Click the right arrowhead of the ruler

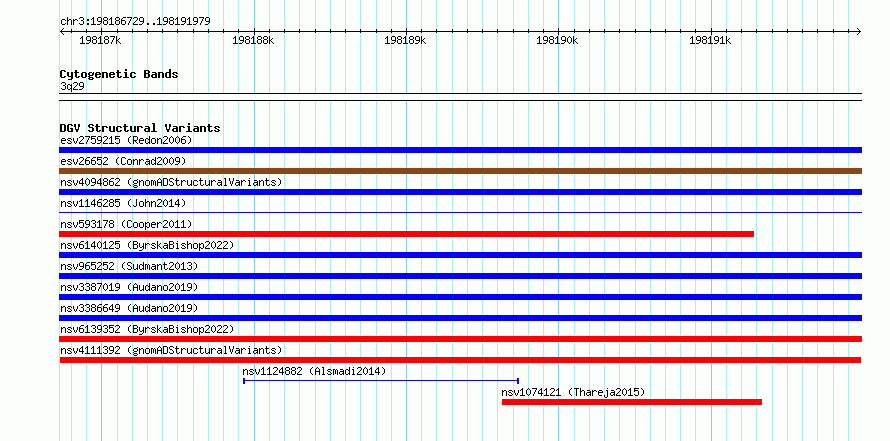tap(858, 32)
